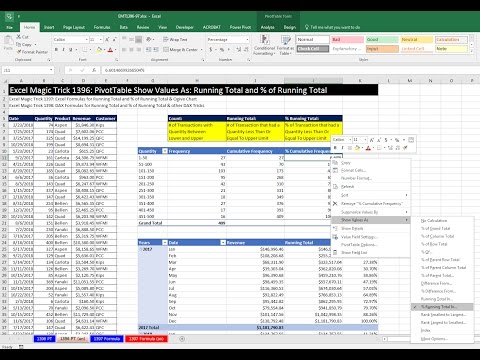Click the Merge & Center button
The image size is (480, 360).
(x=183, y=50)
